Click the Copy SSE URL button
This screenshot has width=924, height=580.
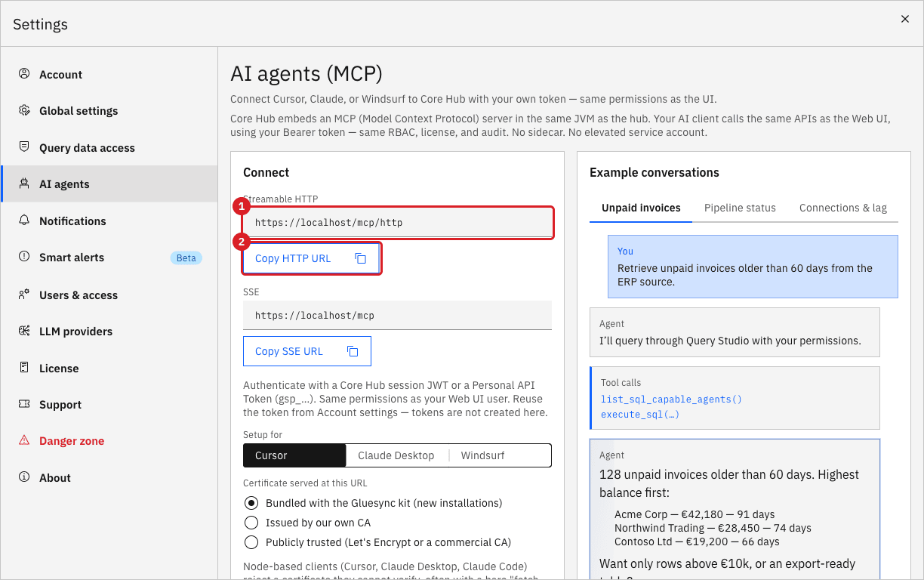tap(307, 351)
